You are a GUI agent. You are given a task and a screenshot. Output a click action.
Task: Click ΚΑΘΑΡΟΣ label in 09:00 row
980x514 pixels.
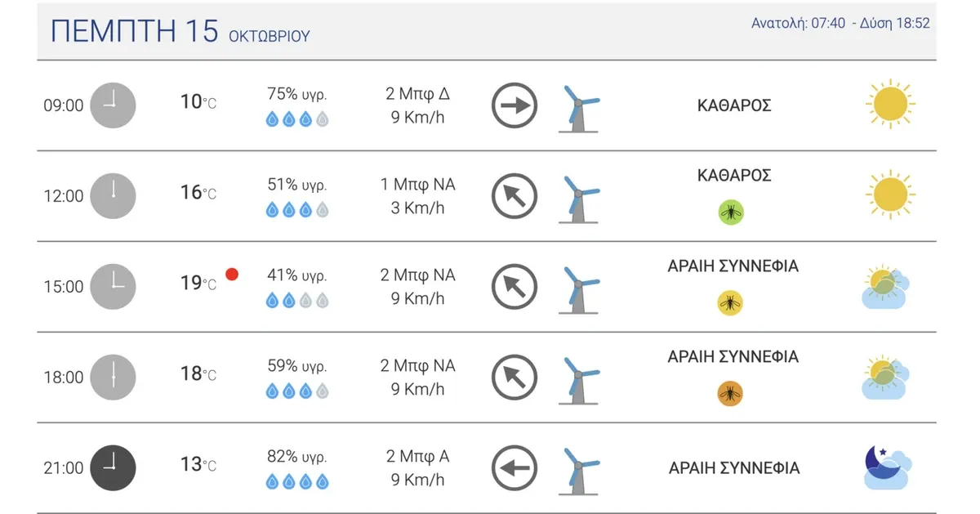click(x=735, y=105)
